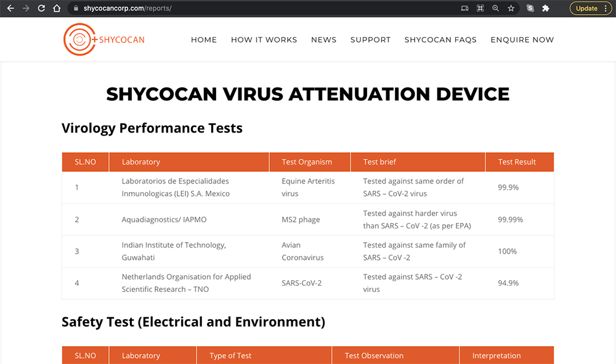Image resolution: width=616 pixels, height=364 pixels.
Task: Open browser home page icon
Action: [57, 8]
